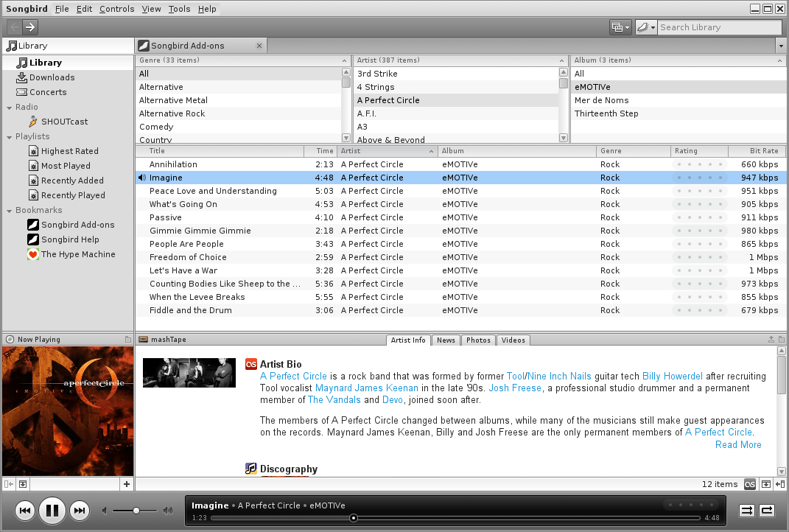Collapse the Playlists section
The image size is (789, 532).
[9, 137]
